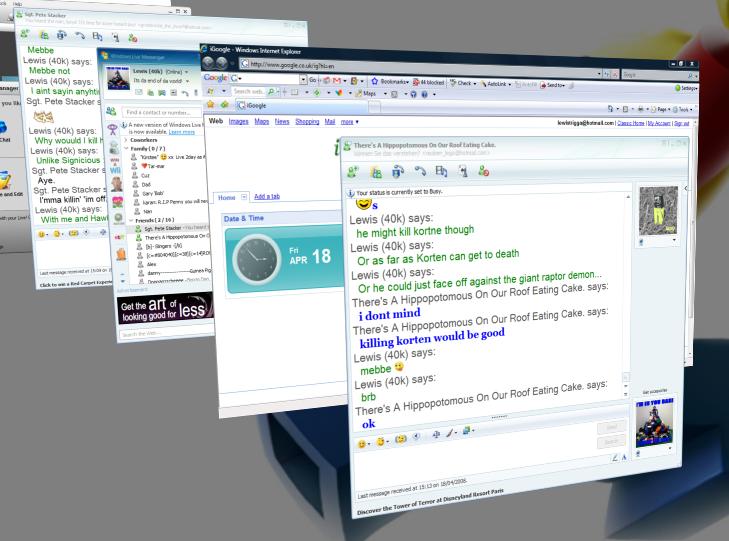Open dropdown under your own display picture
The width and height of the screenshot is (729, 541).
(670, 449)
